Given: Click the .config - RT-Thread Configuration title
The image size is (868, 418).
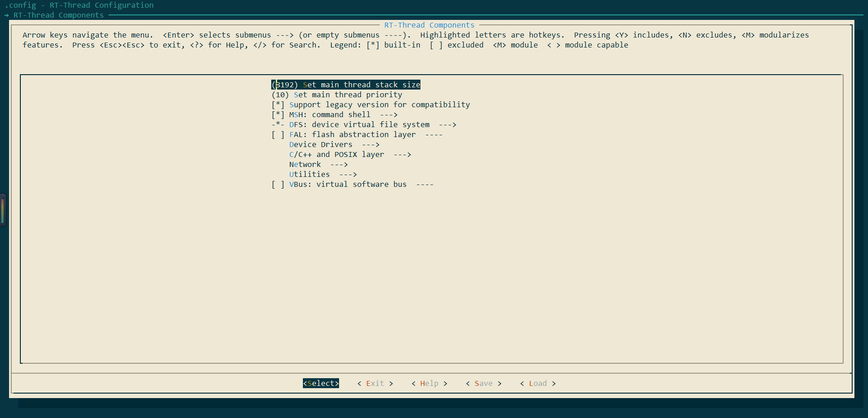Looking at the screenshot, I should [79, 5].
